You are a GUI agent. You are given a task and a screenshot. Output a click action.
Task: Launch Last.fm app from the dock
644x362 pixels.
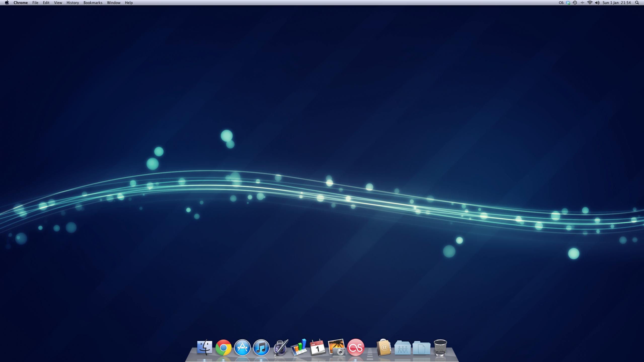(356, 347)
